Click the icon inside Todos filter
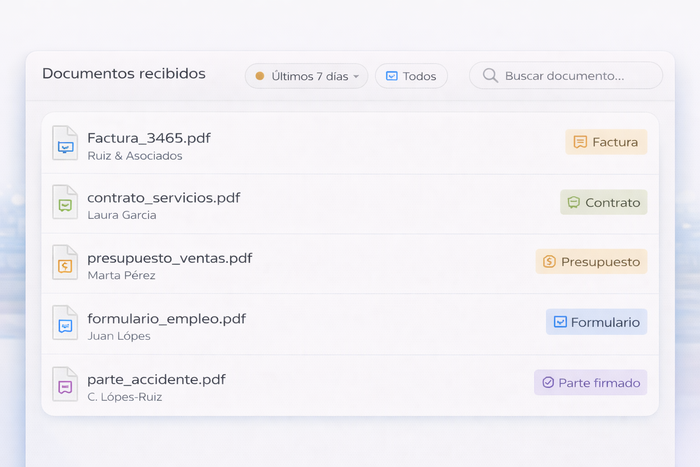Screen dimensions: 700x467 pos(392,76)
